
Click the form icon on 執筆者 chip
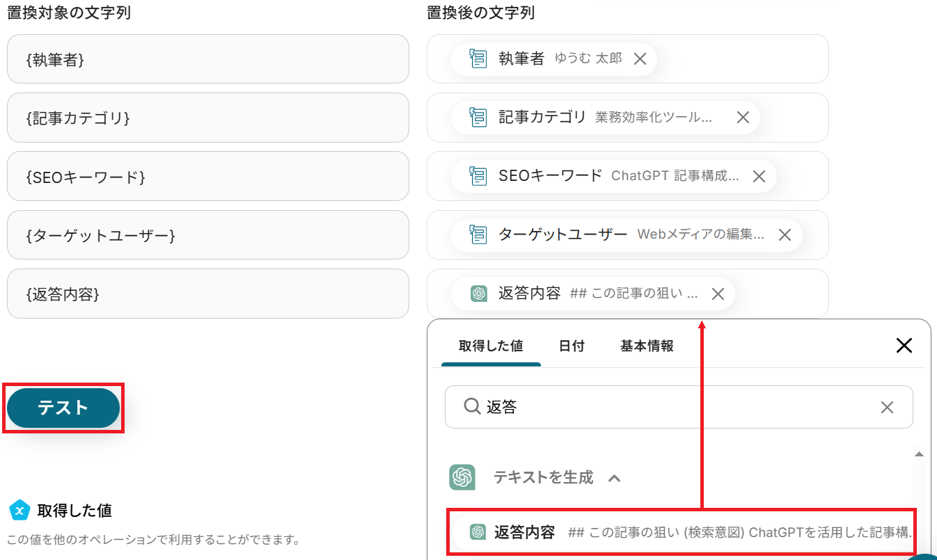[x=478, y=58]
